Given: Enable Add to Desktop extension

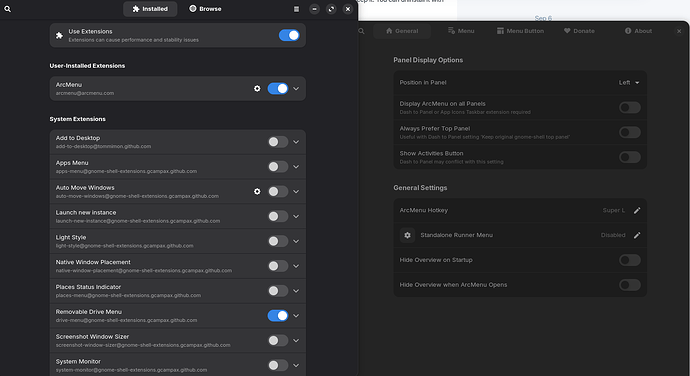Looking at the screenshot, I should [x=278, y=142].
